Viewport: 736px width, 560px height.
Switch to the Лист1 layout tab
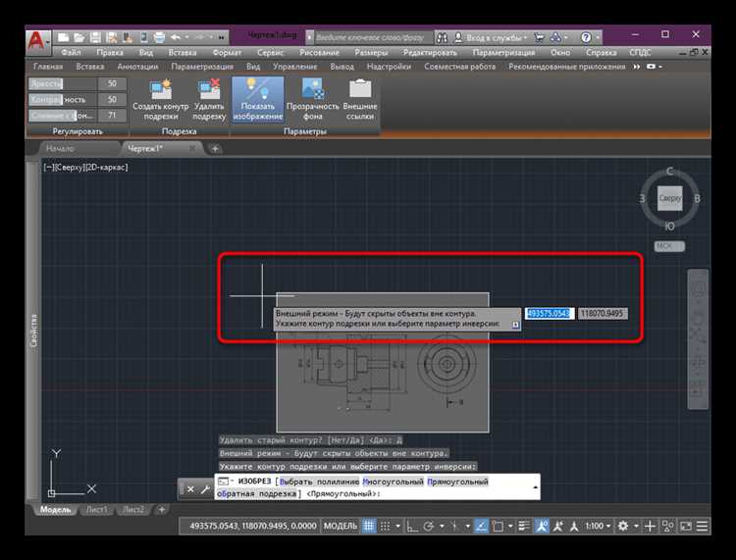[96, 509]
